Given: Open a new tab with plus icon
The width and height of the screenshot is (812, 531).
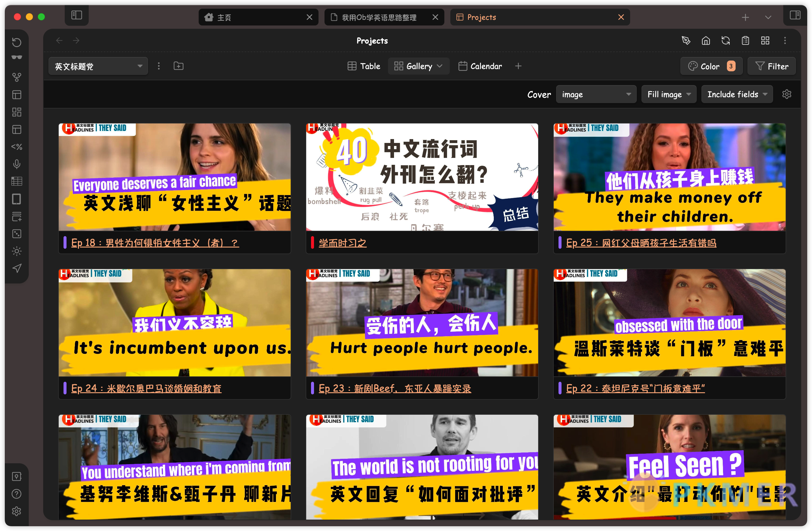Looking at the screenshot, I should [x=745, y=17].
